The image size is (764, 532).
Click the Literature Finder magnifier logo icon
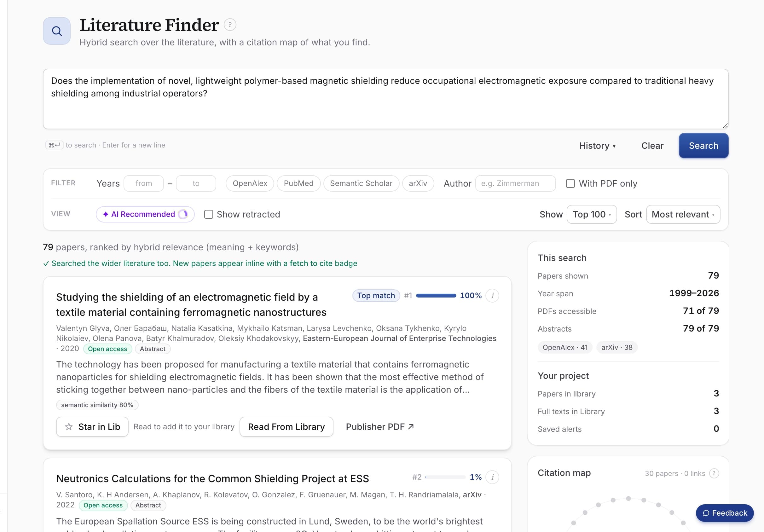point(56,31)
